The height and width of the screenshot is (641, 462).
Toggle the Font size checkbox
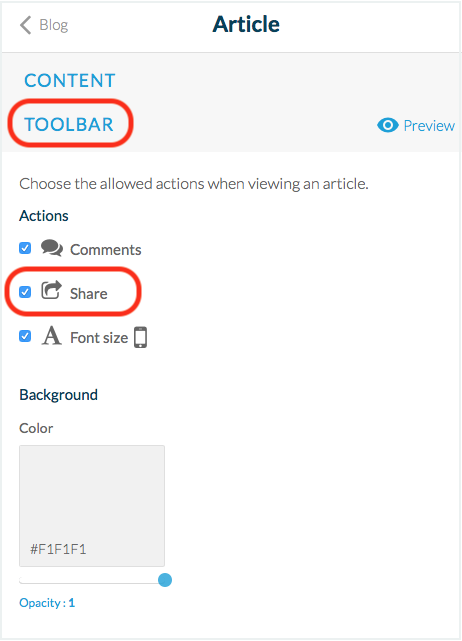(x=25, y=336)
